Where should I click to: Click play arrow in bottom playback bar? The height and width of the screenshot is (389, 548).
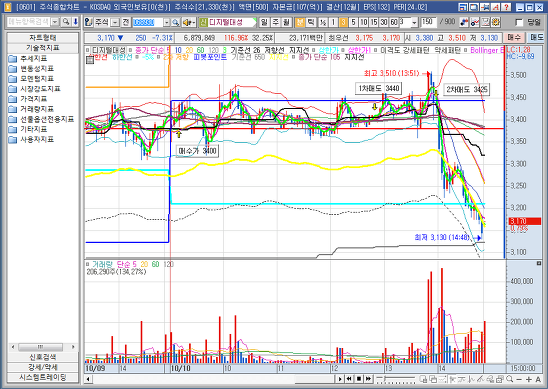(x=339, y=379)
